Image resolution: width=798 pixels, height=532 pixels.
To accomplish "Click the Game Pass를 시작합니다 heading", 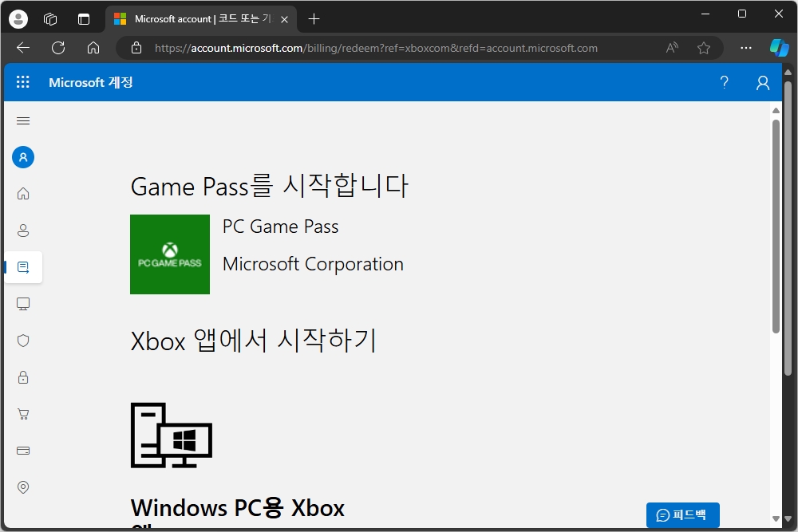I will [269, 186].
